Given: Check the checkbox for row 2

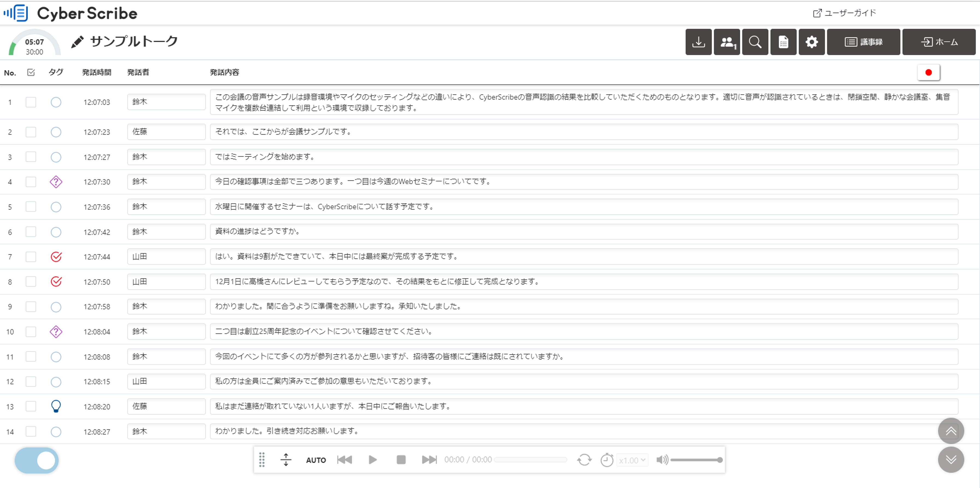Looking at the screenshot, I should [x=31, y=132].
